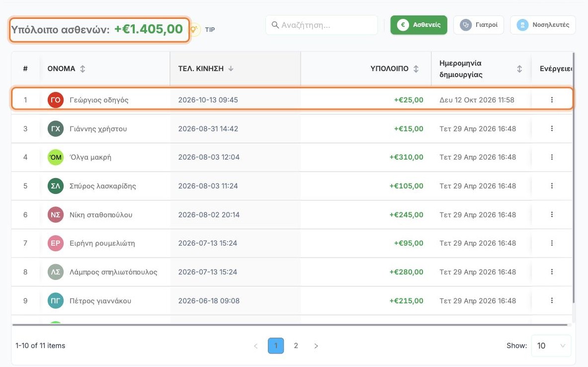Open actions menu for Γεώργιος οδηγός
The height and width of the screenshot is (367, 588).
[x=552, y=100]
